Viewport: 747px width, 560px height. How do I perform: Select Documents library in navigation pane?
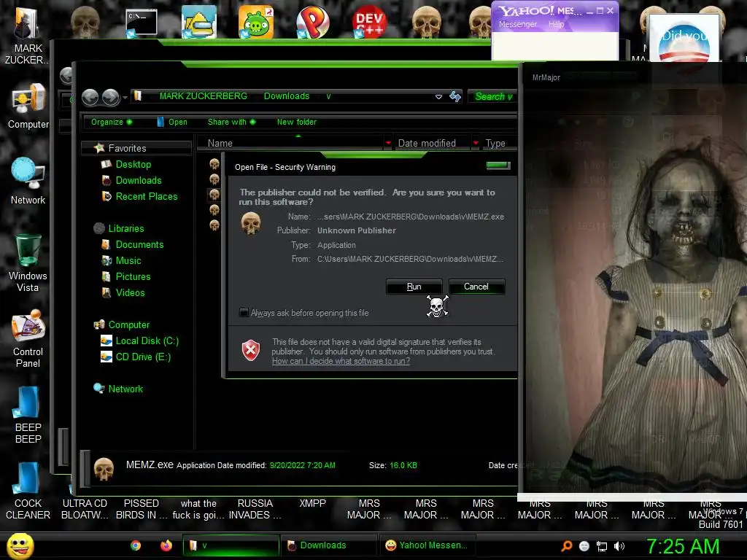coord(139,245)
